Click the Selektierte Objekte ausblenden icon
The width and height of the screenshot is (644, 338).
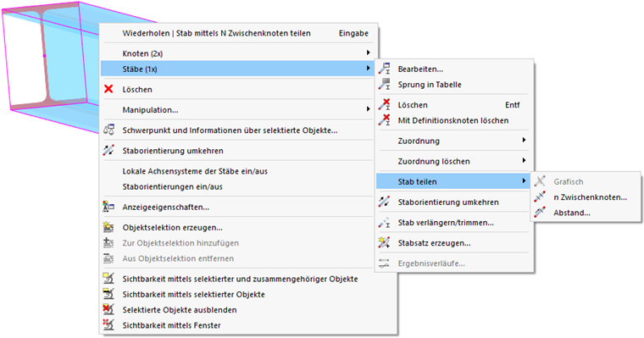click(108, 310)
